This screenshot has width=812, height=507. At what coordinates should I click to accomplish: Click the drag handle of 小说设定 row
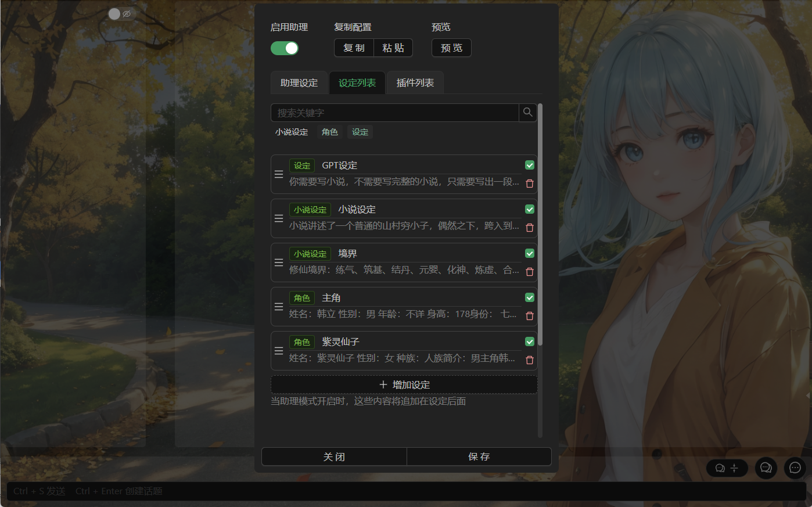279,218
